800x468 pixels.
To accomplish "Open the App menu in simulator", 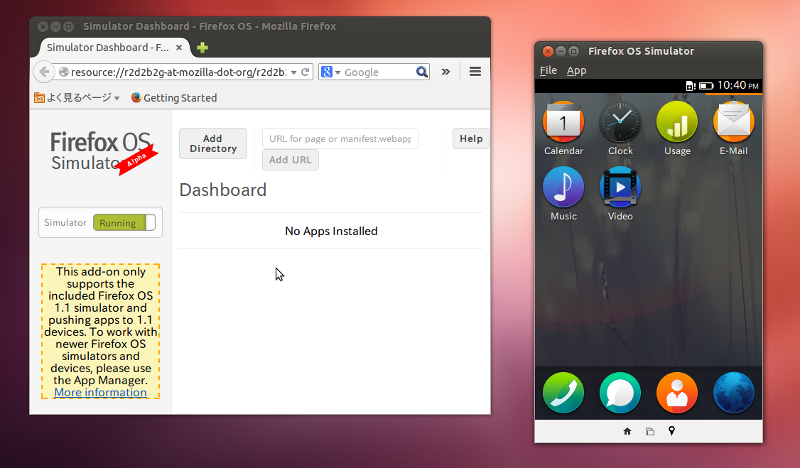I will click(x=577, y=70).
